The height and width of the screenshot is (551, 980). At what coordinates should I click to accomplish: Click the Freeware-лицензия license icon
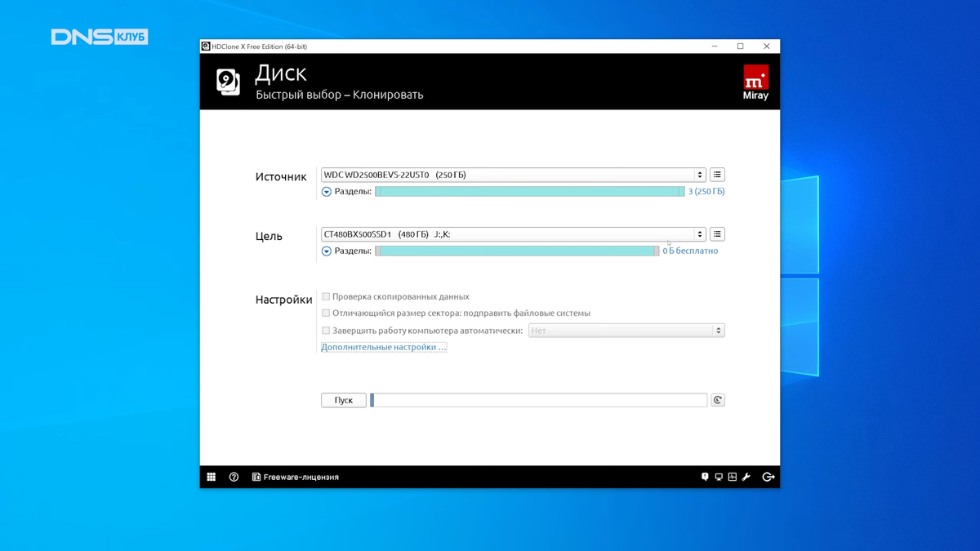[x=256, y=477]
